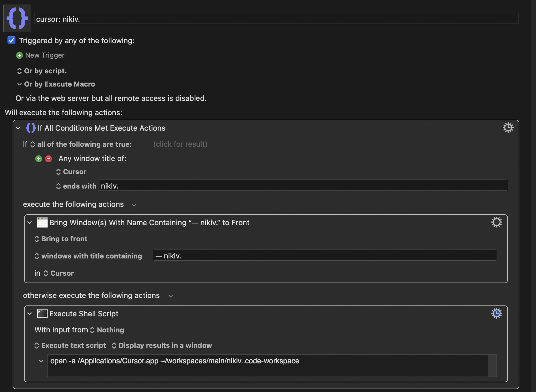Open gear menu for If All Conditions action
Viewport: 536px width, 392px height.
[508, 128]
